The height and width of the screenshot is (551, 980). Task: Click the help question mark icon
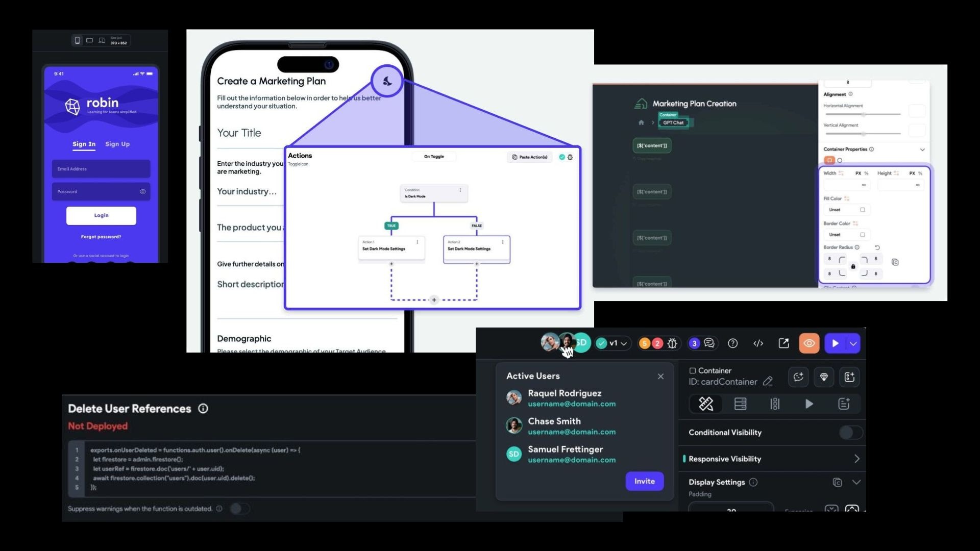(733, 343)
